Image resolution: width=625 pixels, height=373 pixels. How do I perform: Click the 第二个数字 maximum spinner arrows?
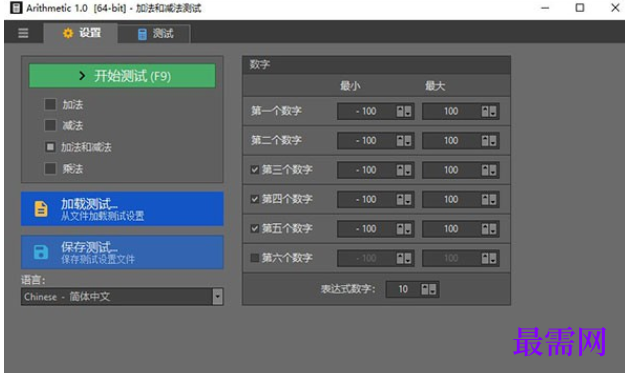point(489,141)
